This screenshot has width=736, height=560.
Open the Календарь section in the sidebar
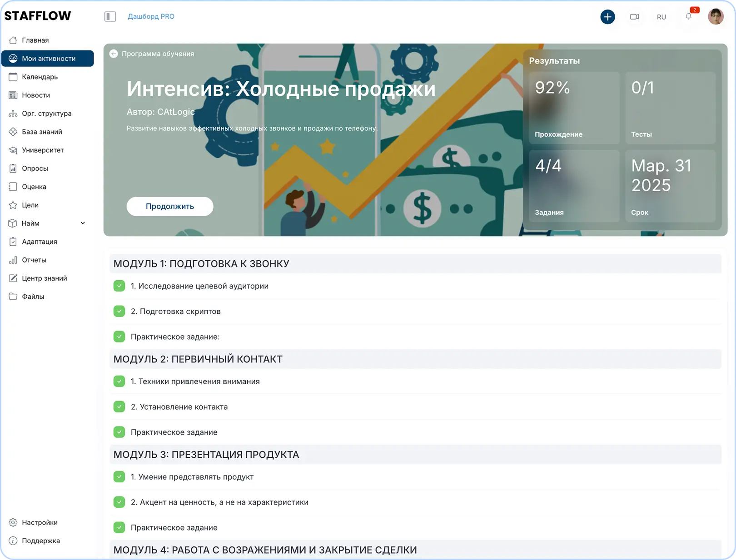(40, 77)
